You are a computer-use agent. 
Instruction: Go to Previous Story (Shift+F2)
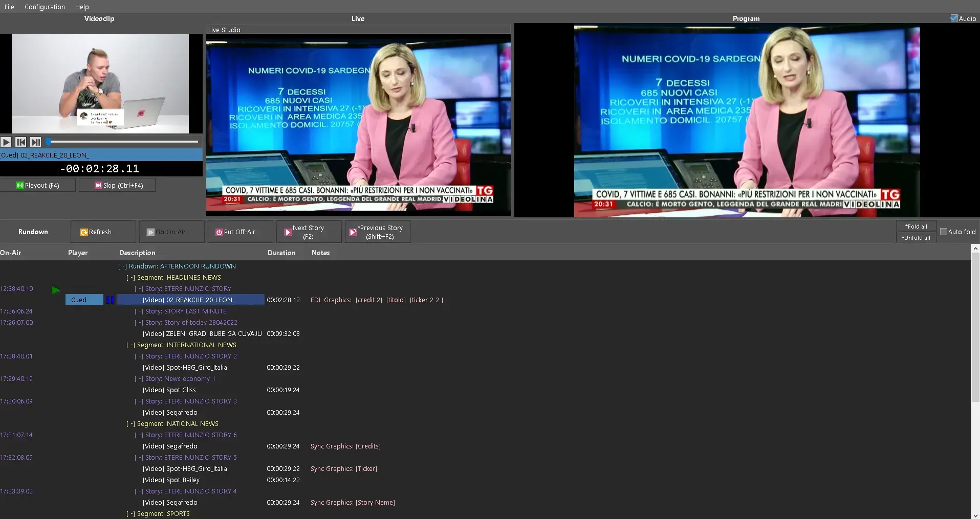pyautogui.click(x=377, y=232)
